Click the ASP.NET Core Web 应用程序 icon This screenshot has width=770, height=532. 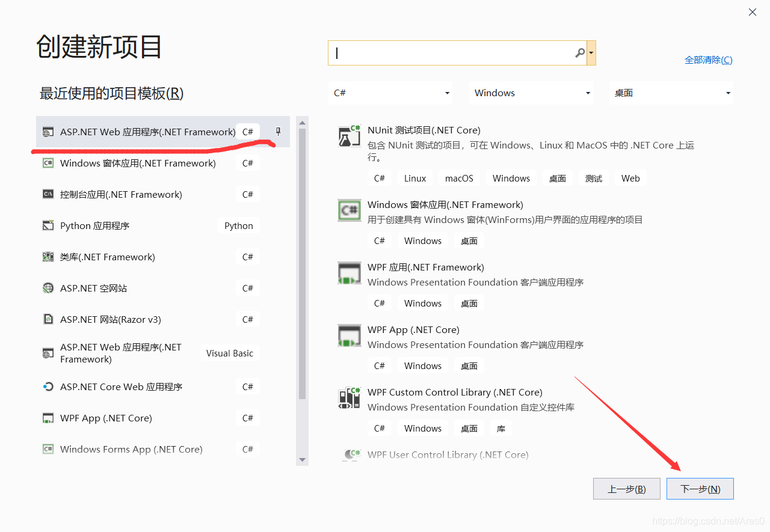coord(48,387)
